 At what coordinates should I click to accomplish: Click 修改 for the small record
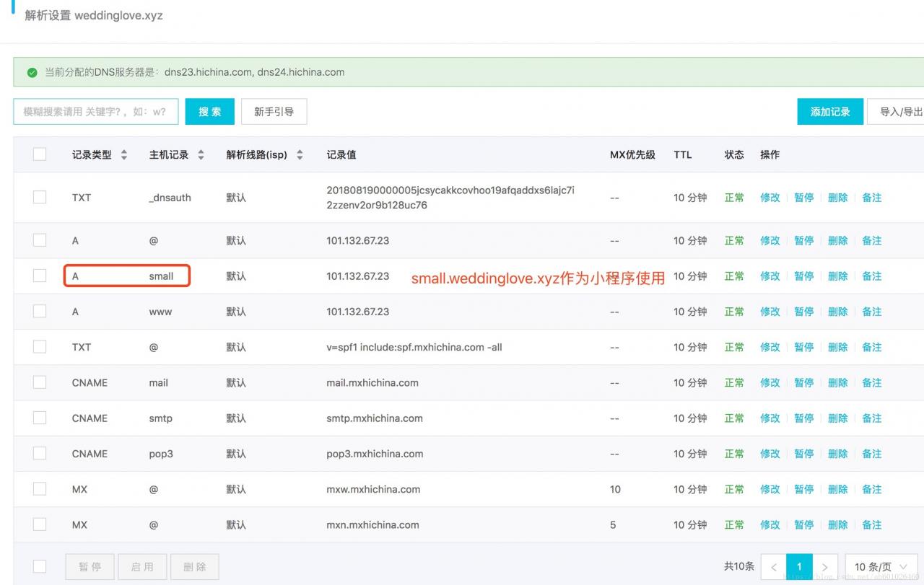pyautogui.click(x=770, y=276)
